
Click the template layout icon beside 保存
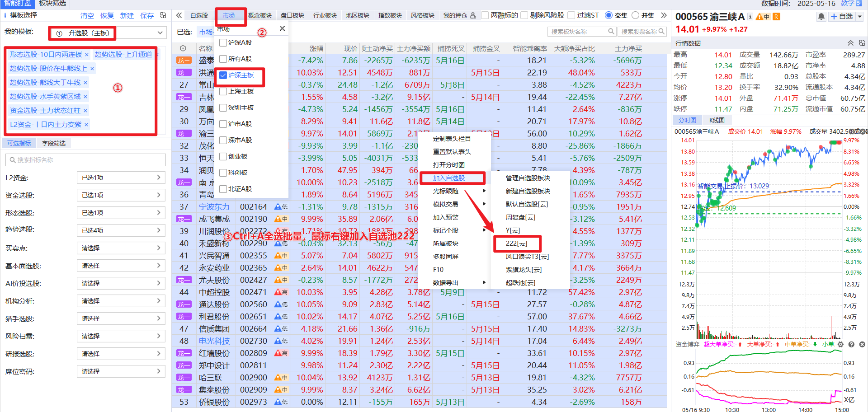coord(163,15)
